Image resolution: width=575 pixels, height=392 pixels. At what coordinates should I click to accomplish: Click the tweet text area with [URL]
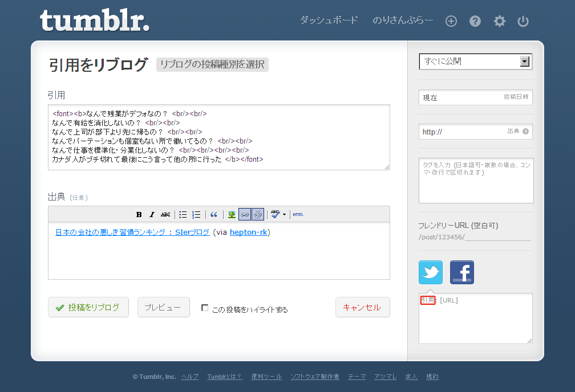pyautogui.click(x=476, y=318)
